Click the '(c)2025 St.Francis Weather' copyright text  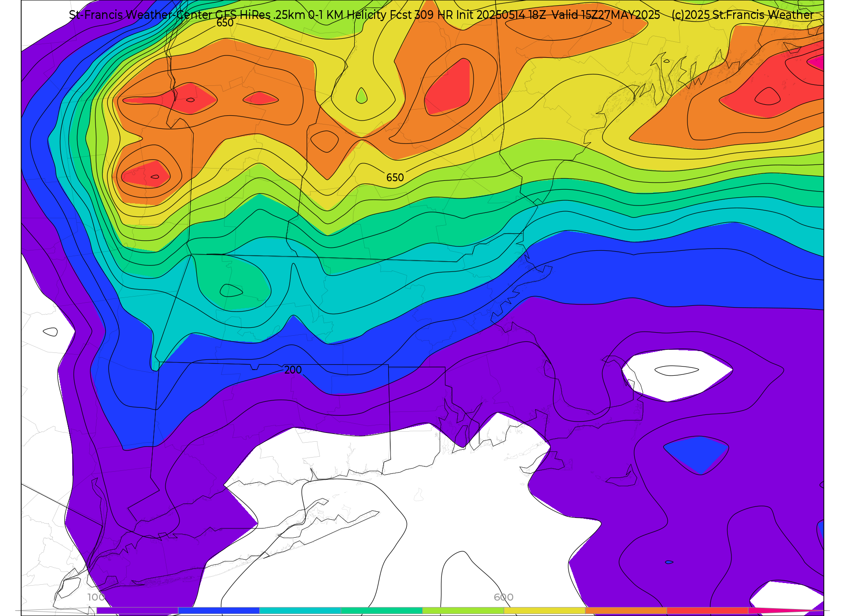[x=742, y=15]
